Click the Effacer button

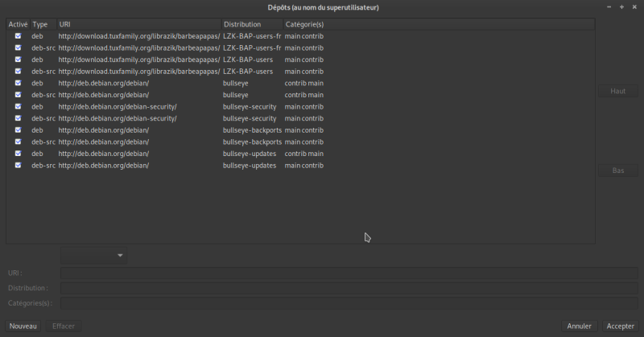click(64, 327)
